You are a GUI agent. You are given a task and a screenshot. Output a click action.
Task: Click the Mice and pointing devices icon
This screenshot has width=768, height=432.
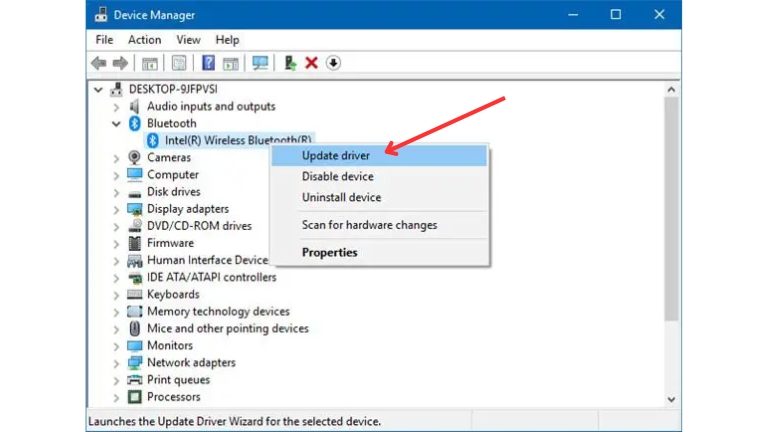pyautogui.click(x=134, y=329)
